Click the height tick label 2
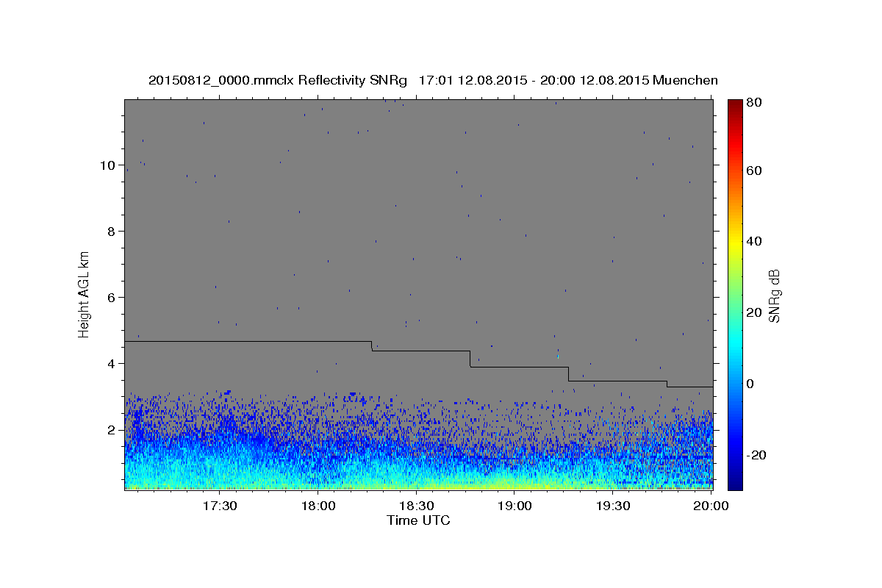 tap(111, 430)
